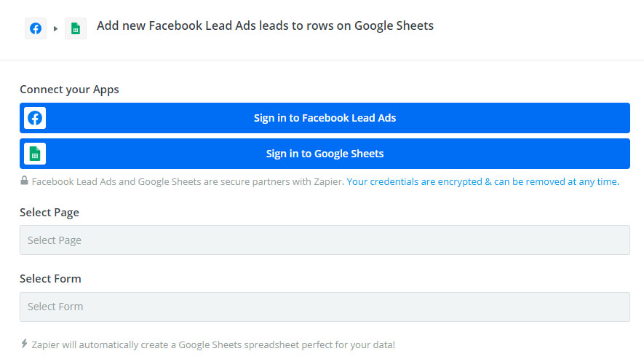
Task: Click the Facebook icon in the header
Action: tap(36, 28)
